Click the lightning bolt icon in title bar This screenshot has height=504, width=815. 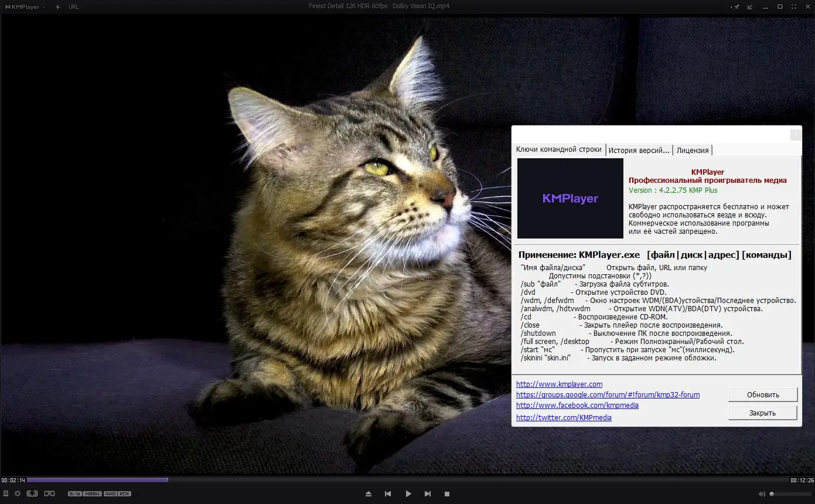click(x=57, y=6)
